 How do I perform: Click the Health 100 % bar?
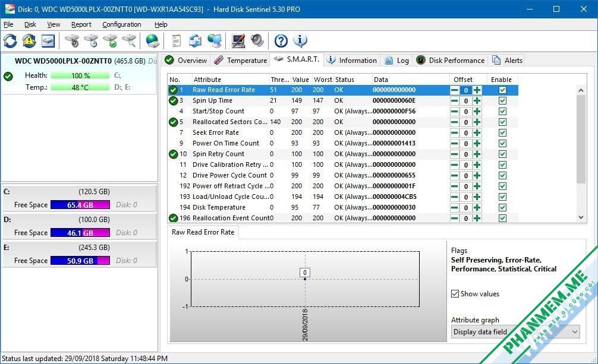point(80,75)
